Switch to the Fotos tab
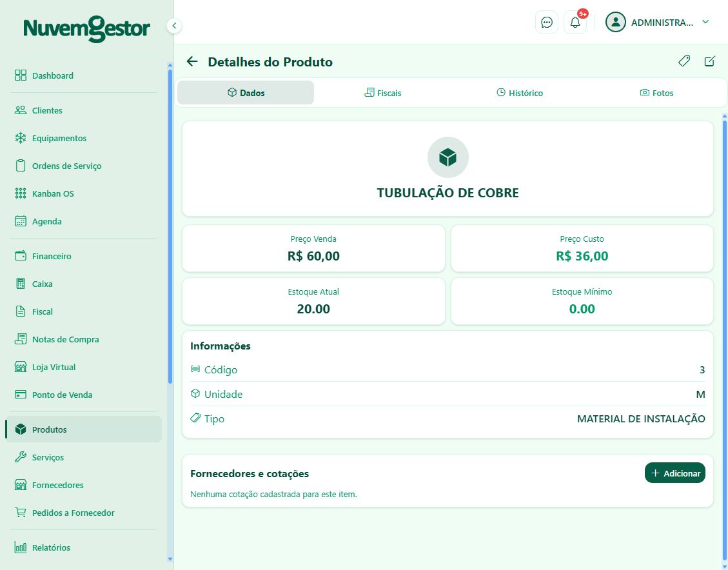The image size is (728, 570). pyautogui.click(x=656, y=93)
